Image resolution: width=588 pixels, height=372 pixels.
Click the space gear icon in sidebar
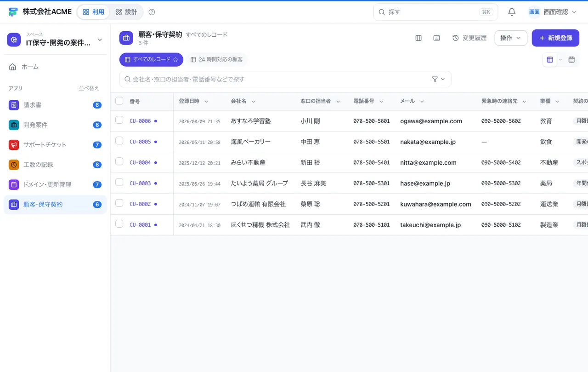pyautogui.click(x=14, y=40)
